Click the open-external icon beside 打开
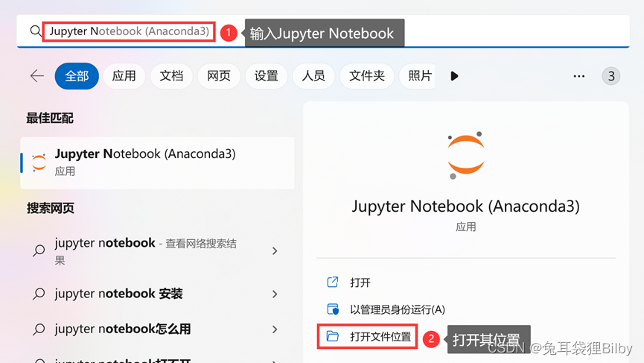This screenshot has width=644, height=363. click(332, 282)
